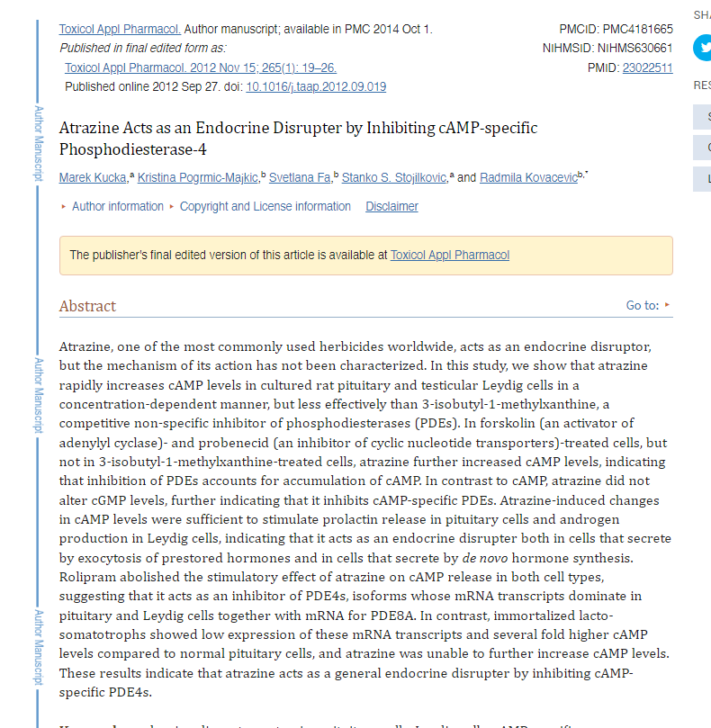711x728 pixels.
Task: Follow the DOI 10.1016/j.taap.2012.09.019 link
Action: pyautogui.click(x=316, y=87)
